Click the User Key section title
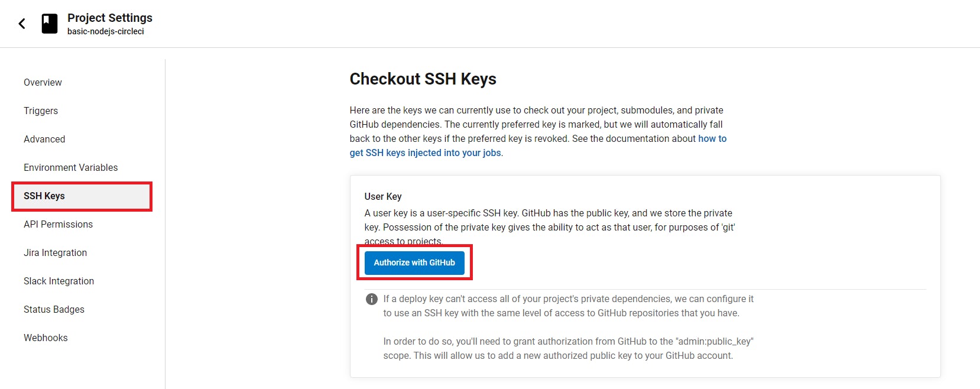The width and height of the screenshot is (980, 389). tap(382, 196)
